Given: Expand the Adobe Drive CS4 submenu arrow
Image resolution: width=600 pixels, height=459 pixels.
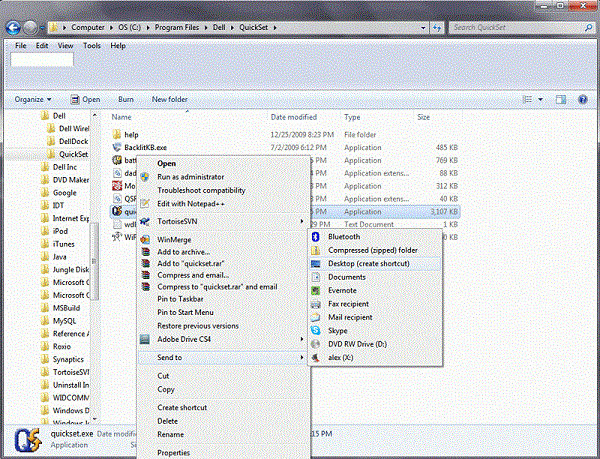Looking at the screenshot, I should tap(302, 338).
